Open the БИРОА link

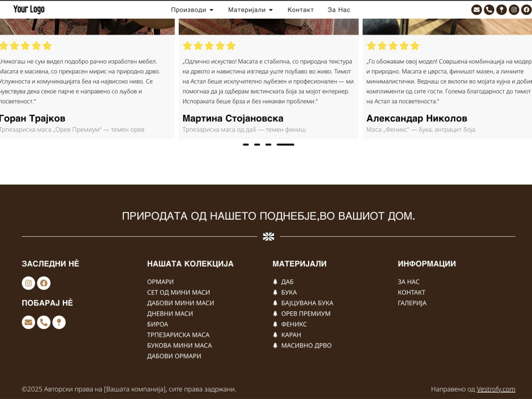coord(157,324)
